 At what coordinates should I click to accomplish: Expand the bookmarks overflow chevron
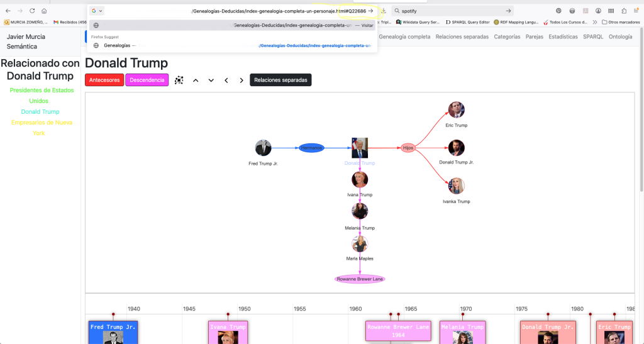[x=594, y=22]
